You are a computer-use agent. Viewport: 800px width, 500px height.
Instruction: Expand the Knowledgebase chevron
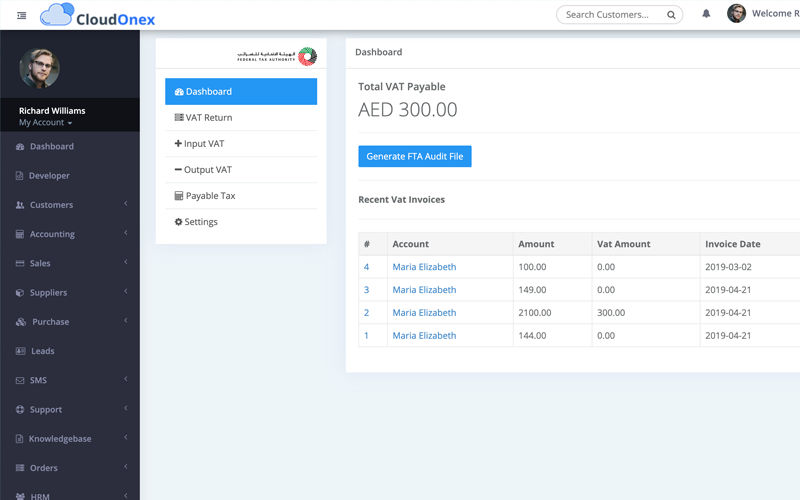click(126, 437)
